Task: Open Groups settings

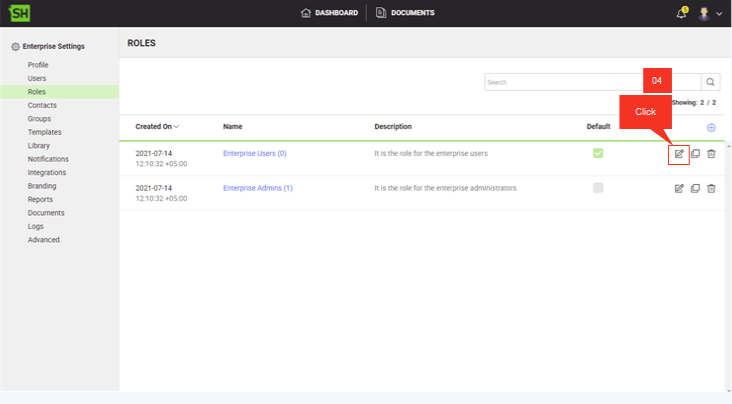Action: click(x=39, y=119)
